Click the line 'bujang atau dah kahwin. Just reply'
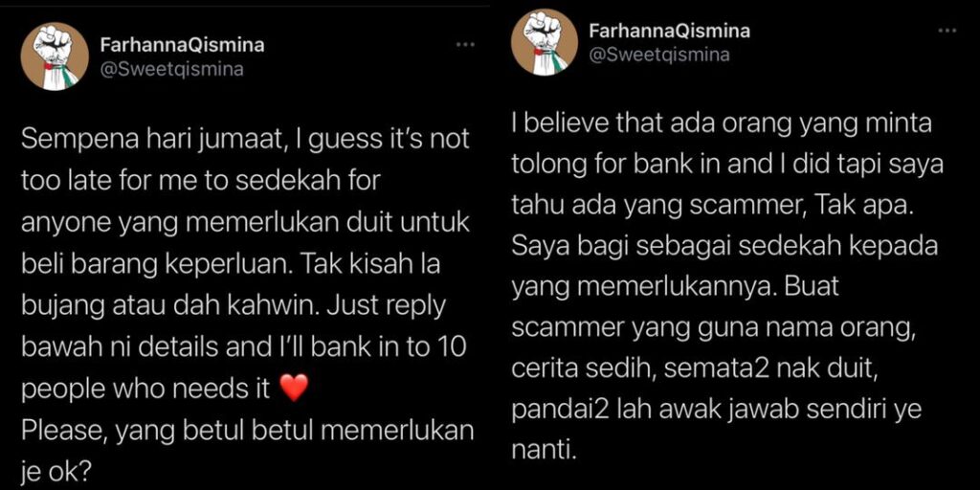Image resolution: width=980 pixels, height=490 pixels. 234,306
